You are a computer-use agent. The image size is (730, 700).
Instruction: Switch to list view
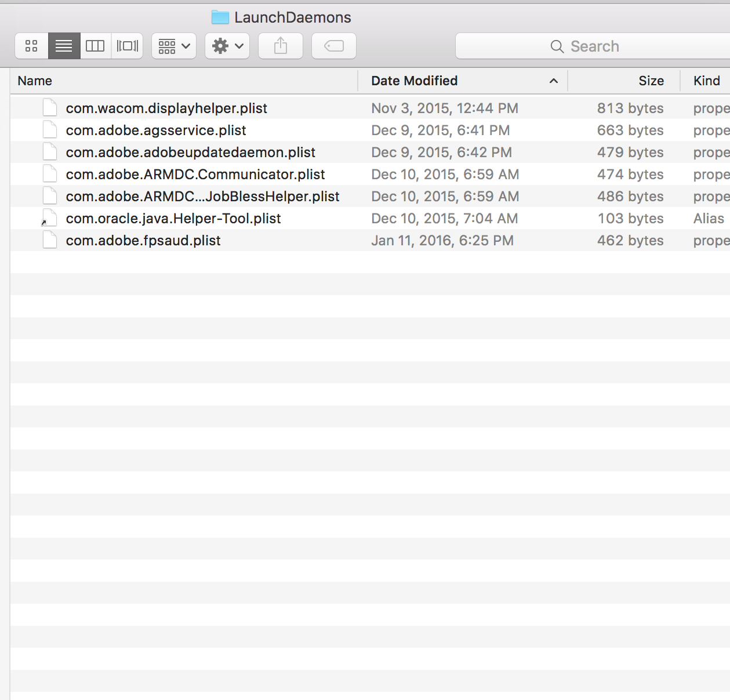coord(64,46)
